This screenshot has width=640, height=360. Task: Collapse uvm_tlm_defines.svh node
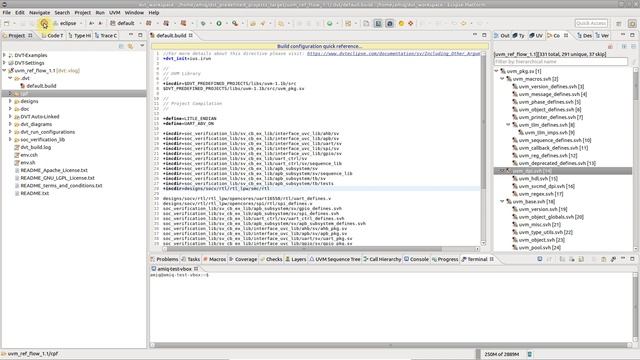[508, 125]
